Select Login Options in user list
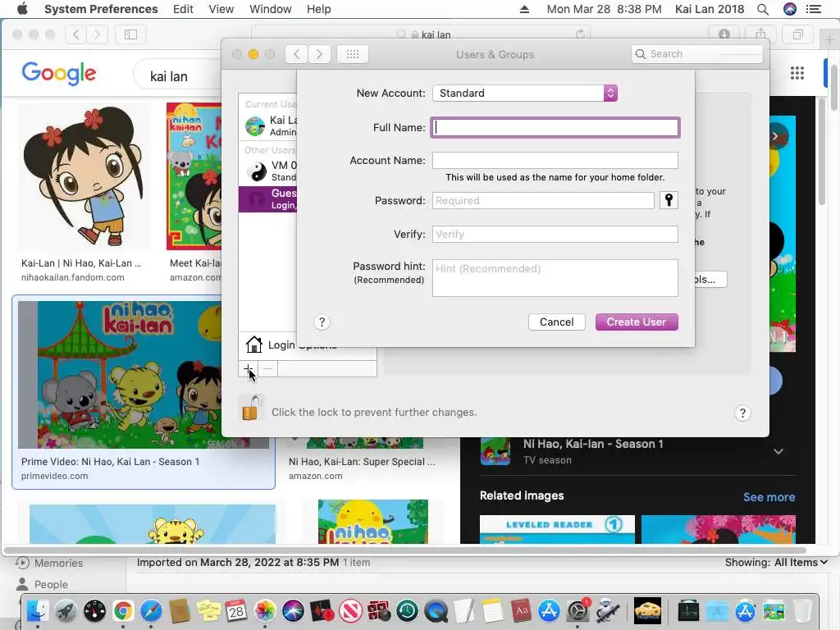Viewport: 840px width, 630px height. click(302, 345)
